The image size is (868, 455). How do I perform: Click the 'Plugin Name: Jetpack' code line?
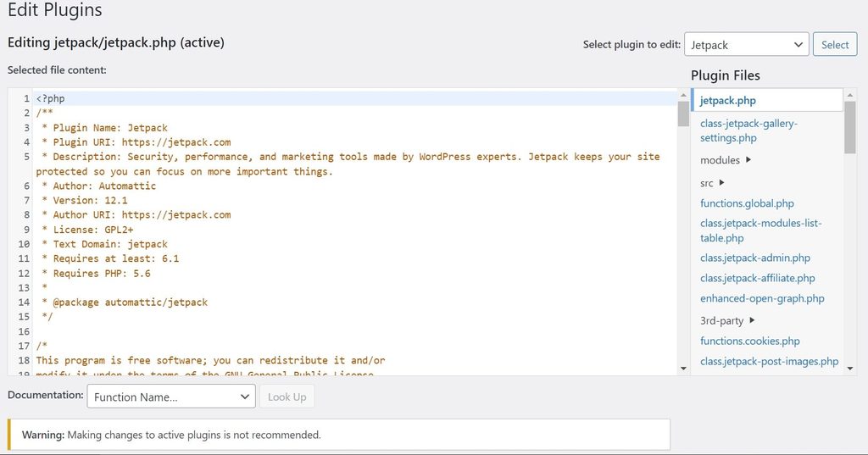coord(104,128)
